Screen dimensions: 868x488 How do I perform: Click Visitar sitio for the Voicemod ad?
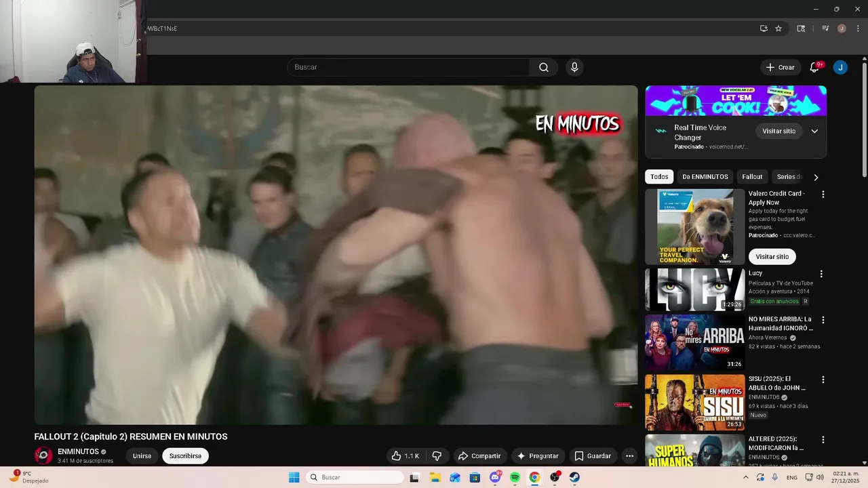[x=778, y=131]
